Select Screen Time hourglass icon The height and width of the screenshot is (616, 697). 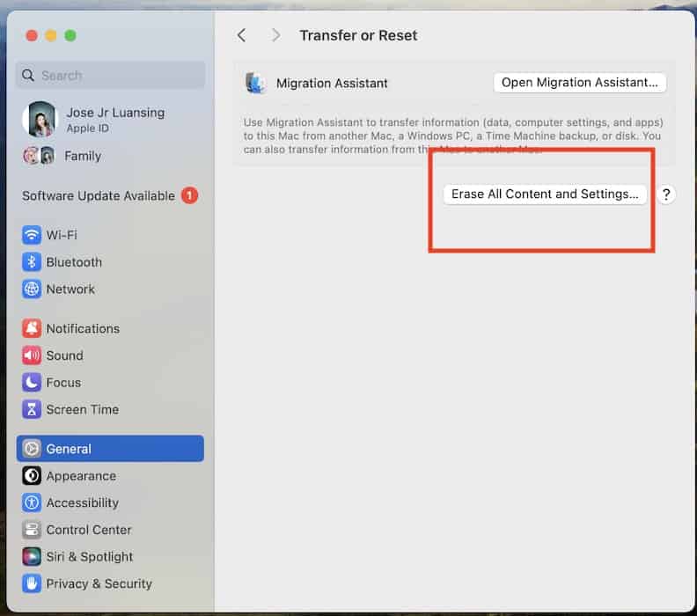pyautogui.click(x=32, y=409)
